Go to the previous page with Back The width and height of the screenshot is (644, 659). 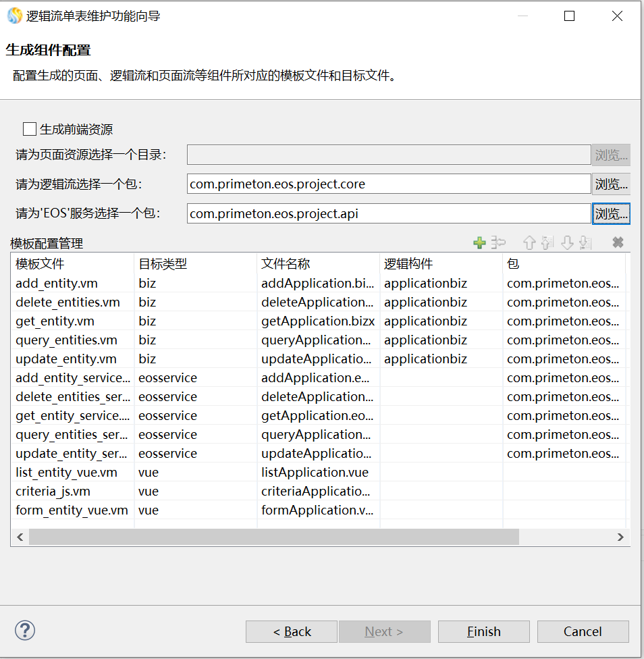(292, 632)
